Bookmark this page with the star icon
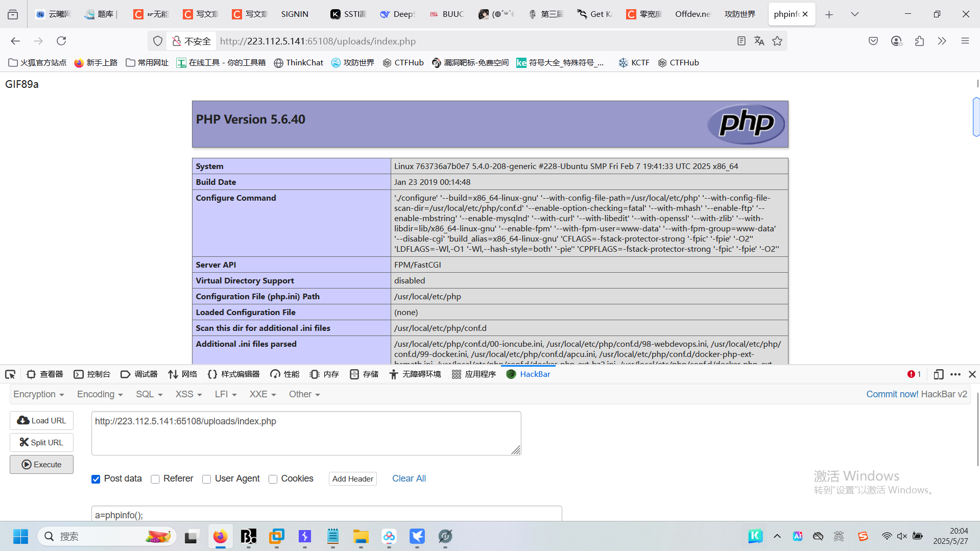The height and width of the screenshot is (551, 980). [777, 41]
